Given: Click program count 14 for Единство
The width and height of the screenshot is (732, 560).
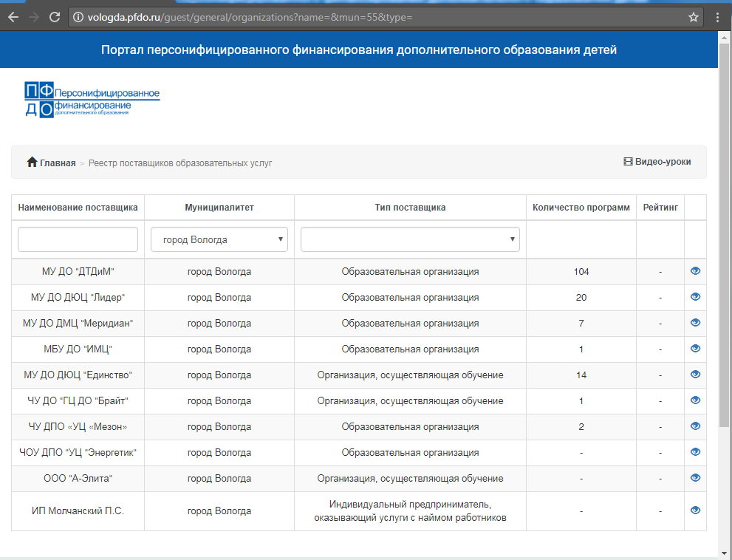Looking at the screenshot, I should [x=581, y=375].
